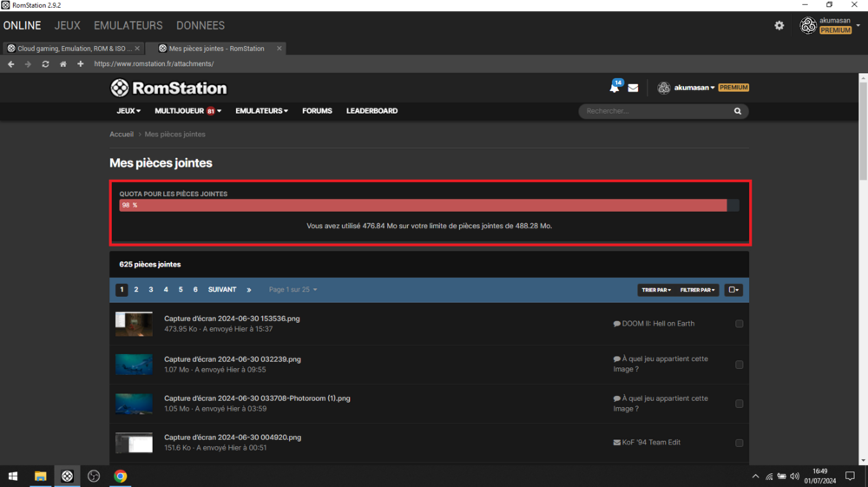The width and height of the screenshot is (868, 487).
Task: Click the Rechercher search field
Action: tap(655, 111)
